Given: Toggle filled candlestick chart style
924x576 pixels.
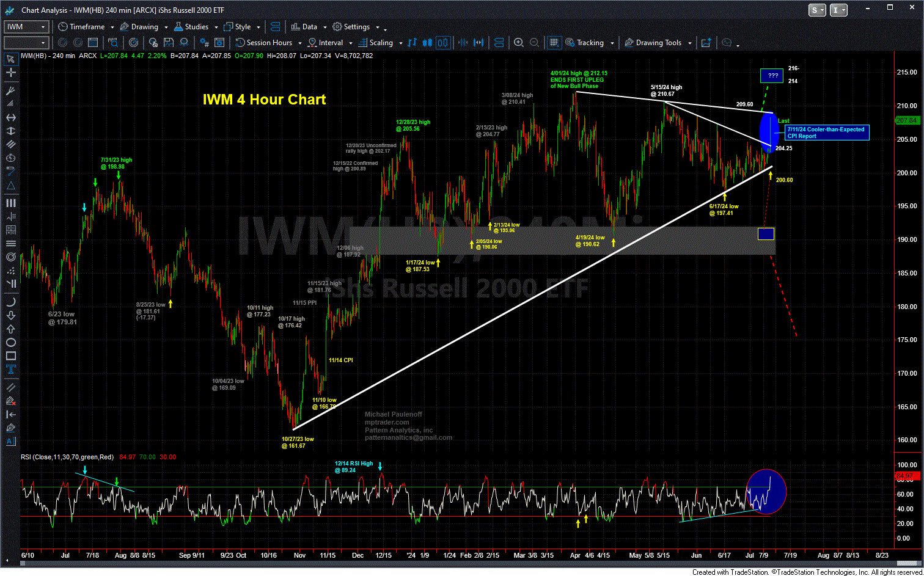Looking at the screenshot, I should (x=427, y=43).
